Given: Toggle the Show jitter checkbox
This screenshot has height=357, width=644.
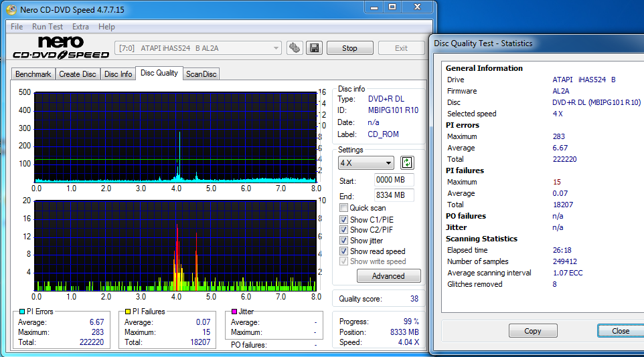Looking at the screenshot, I should (344, 241).
